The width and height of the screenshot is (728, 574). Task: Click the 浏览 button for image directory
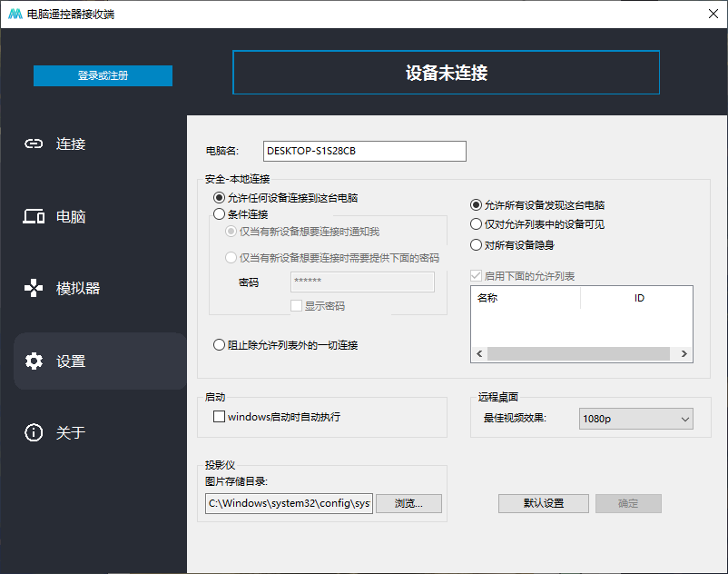tap(408, 503)
